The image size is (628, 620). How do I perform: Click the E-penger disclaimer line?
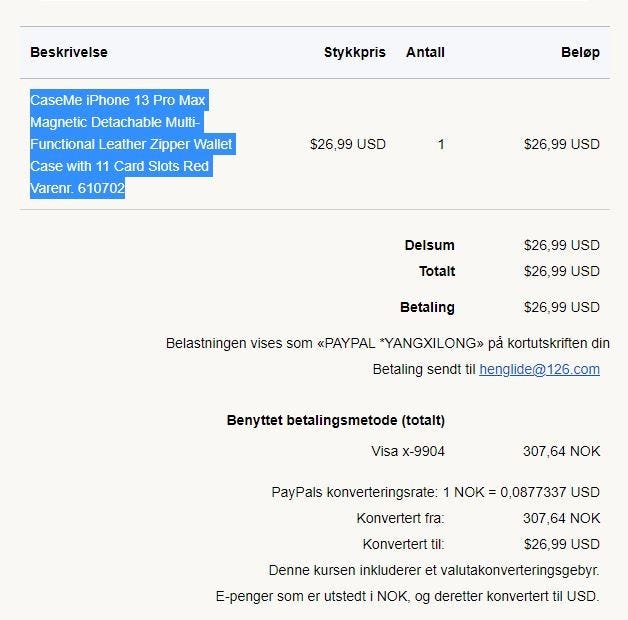(x=407, y=596)
